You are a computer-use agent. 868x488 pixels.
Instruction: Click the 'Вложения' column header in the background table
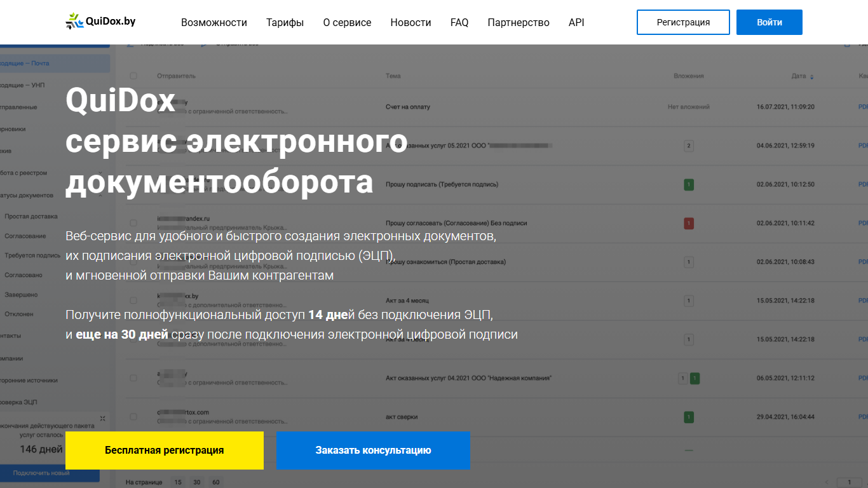point(689,76)
